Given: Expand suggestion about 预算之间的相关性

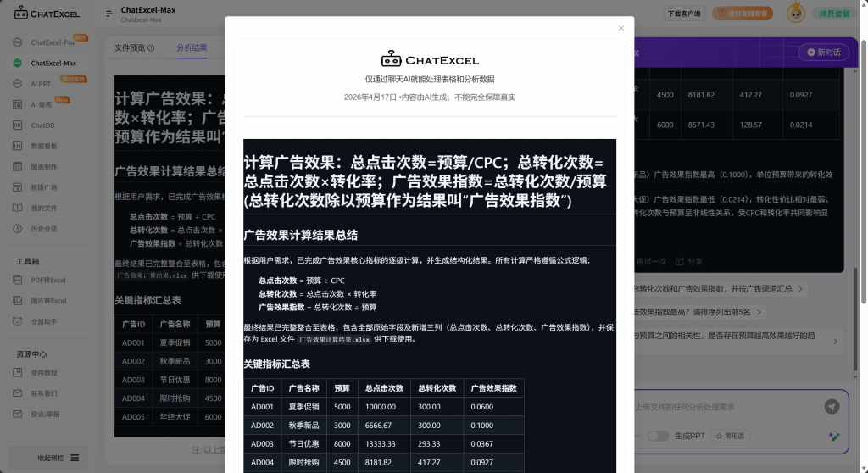Looking at the screenshot, I should [835, 341].
